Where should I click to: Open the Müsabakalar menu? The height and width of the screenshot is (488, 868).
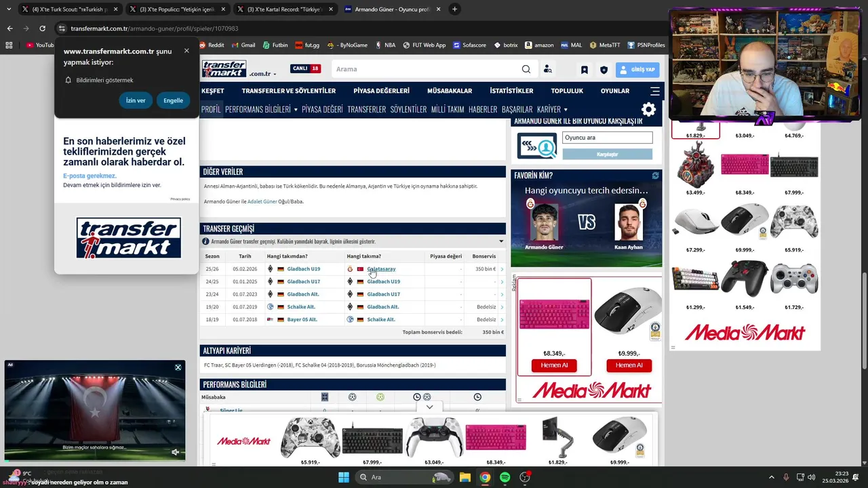(450, 91)
